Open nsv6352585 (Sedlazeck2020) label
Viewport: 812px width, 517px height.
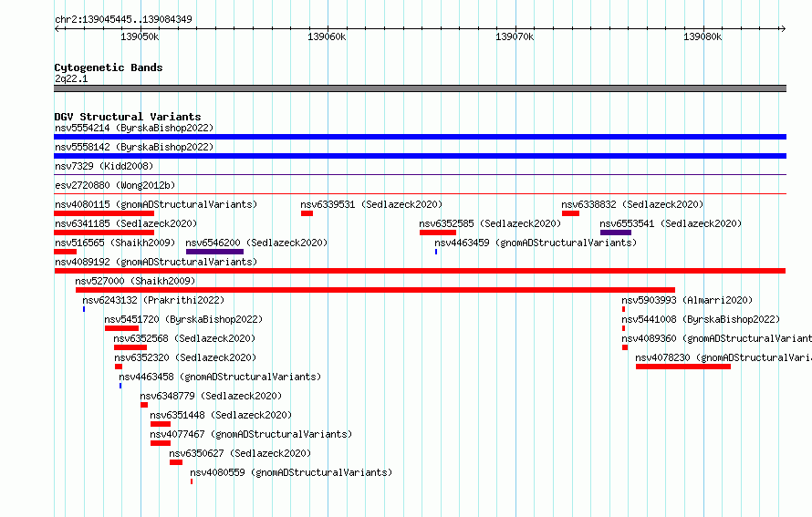[490, 223]
